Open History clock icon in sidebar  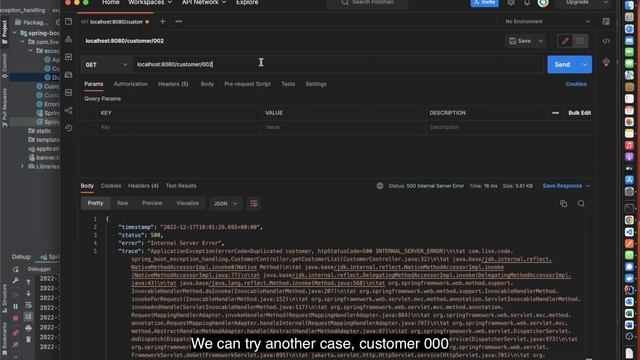click(69, 128)
